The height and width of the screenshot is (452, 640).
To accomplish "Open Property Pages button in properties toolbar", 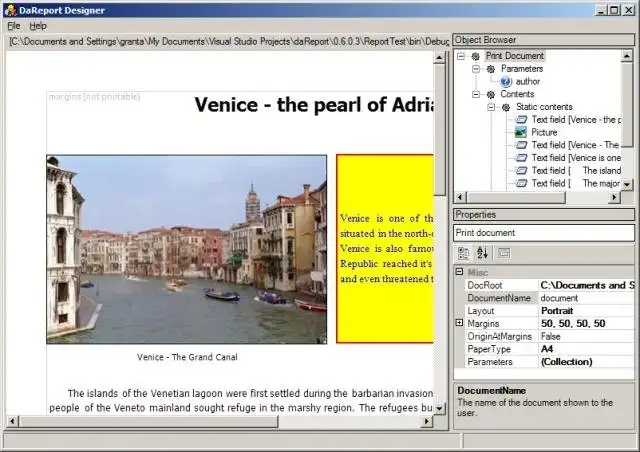I will 504,253.
